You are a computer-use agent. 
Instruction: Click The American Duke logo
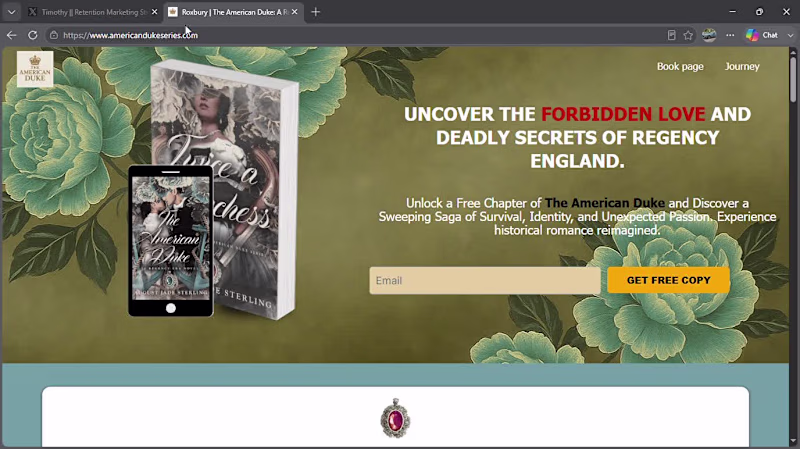click(x=35, y=69)
